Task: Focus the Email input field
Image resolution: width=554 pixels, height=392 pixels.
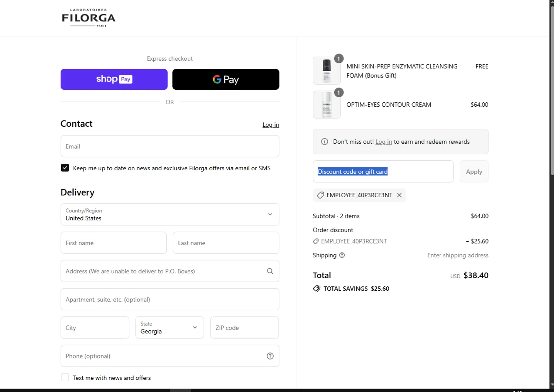Action: [170, 146]
